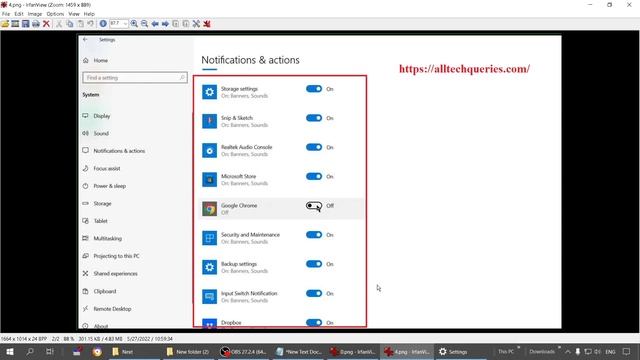
Task: Open the zoom percentage dropdown in the toolbar
Action: pos(125,24)
